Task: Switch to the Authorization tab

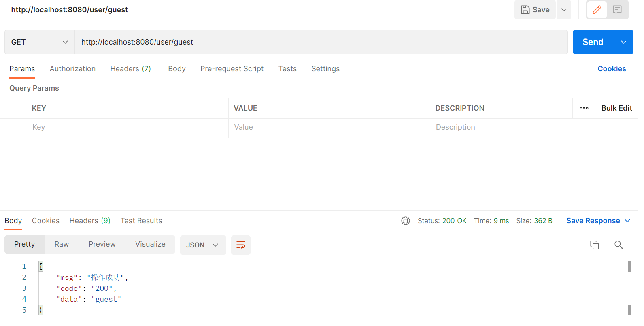Action: coord(73,69)
